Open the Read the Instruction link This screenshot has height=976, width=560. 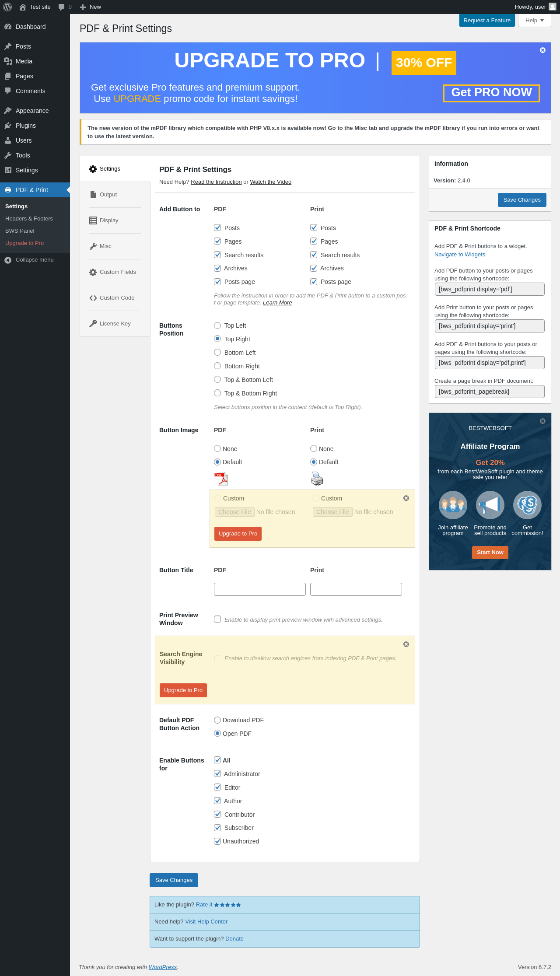pyautogui.click(x=216, y=182)
